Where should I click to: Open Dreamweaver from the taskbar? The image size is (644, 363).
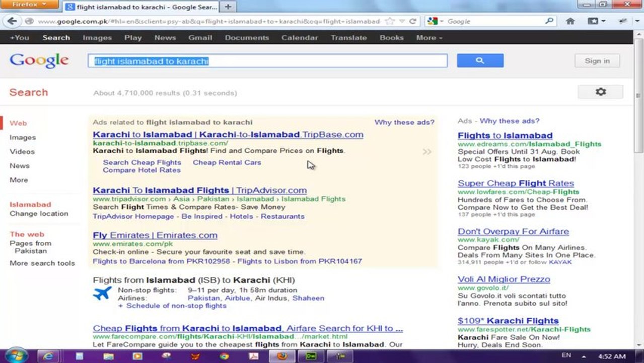coord(312,355)
